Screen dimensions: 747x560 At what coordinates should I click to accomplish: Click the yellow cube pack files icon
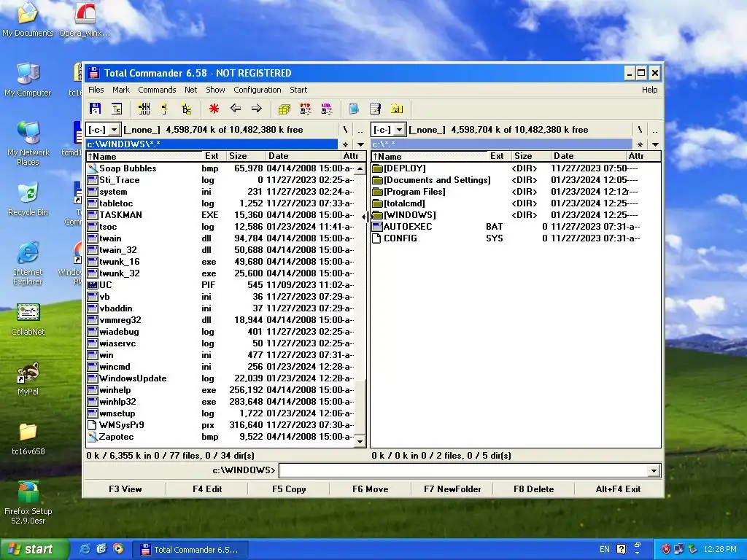[x=285, y=109]
